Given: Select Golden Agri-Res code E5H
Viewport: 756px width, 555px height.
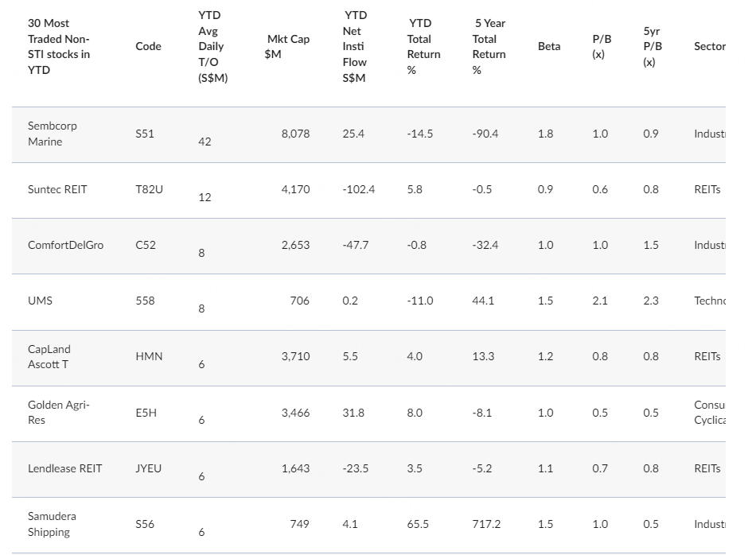Looking at the screenshot, I should tap(146, 413).
